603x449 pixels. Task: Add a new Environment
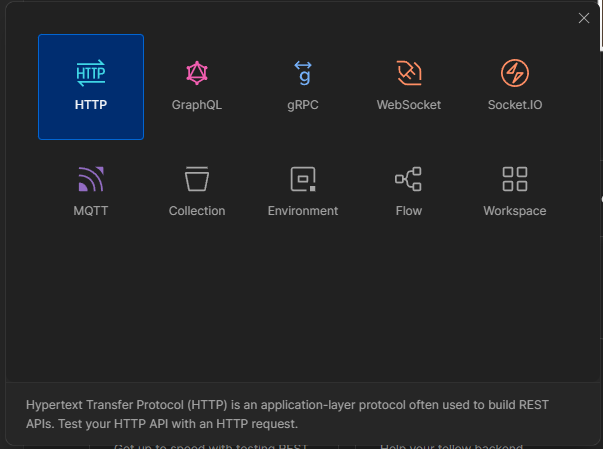303,193
